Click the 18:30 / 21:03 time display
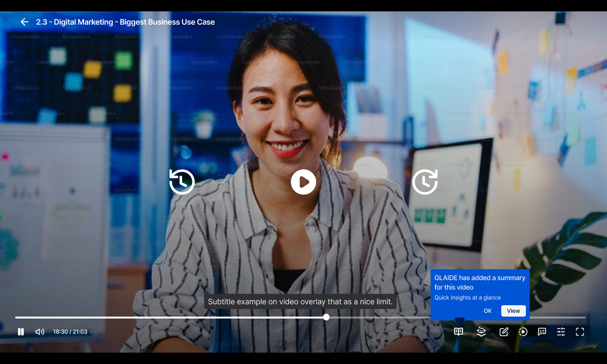The width and height of the screenshot is (607, 364). [70, 332]
